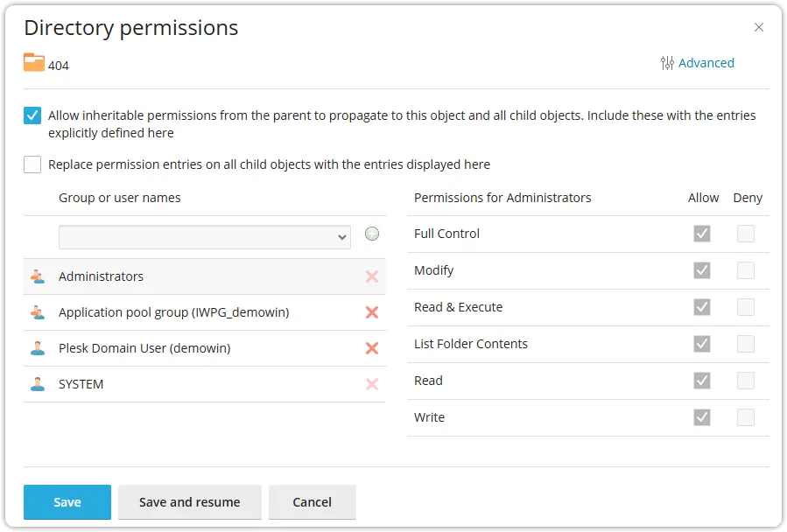Image resolution: width=787 pixels, height=532 pixels.
Task: Check Deny for Write permission
Action: pyautogui.click(x=746, y=417)
